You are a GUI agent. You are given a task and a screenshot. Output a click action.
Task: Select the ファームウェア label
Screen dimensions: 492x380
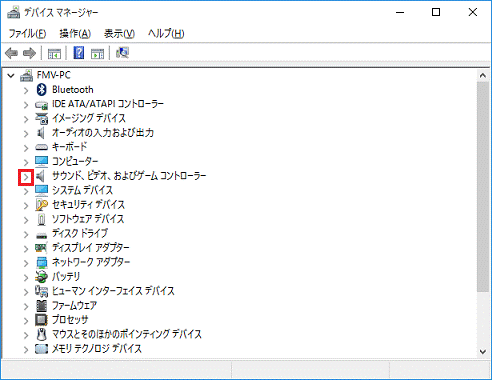point(74,305)
